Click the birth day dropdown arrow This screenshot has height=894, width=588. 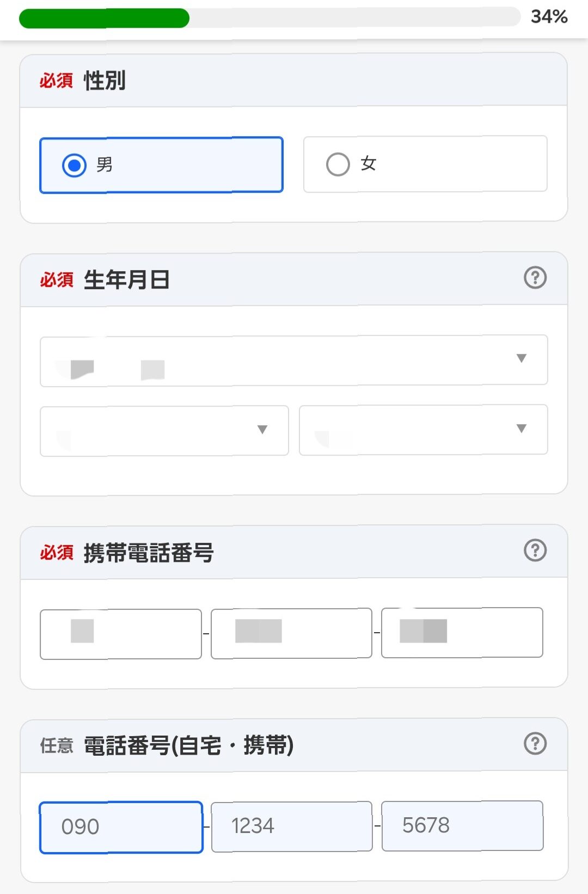coord(522,428)
